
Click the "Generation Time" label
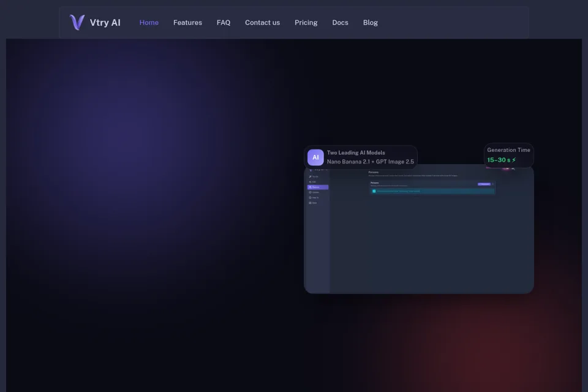click(508, 150)
